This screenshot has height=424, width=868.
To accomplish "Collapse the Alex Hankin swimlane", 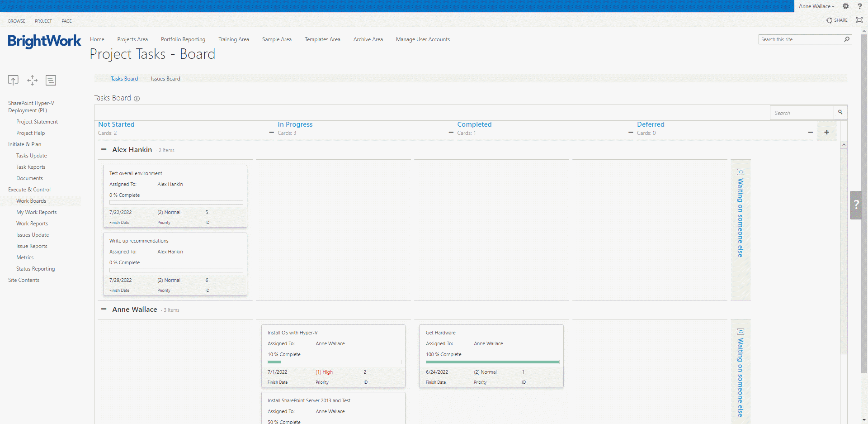I will pyautogui.click(x=104, y=149).
